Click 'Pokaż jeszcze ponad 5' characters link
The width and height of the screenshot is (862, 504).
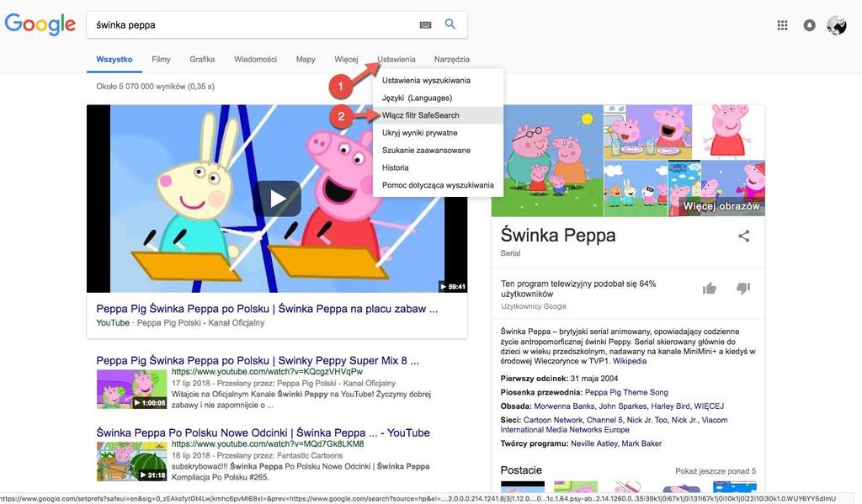click(x=716, y=471)
